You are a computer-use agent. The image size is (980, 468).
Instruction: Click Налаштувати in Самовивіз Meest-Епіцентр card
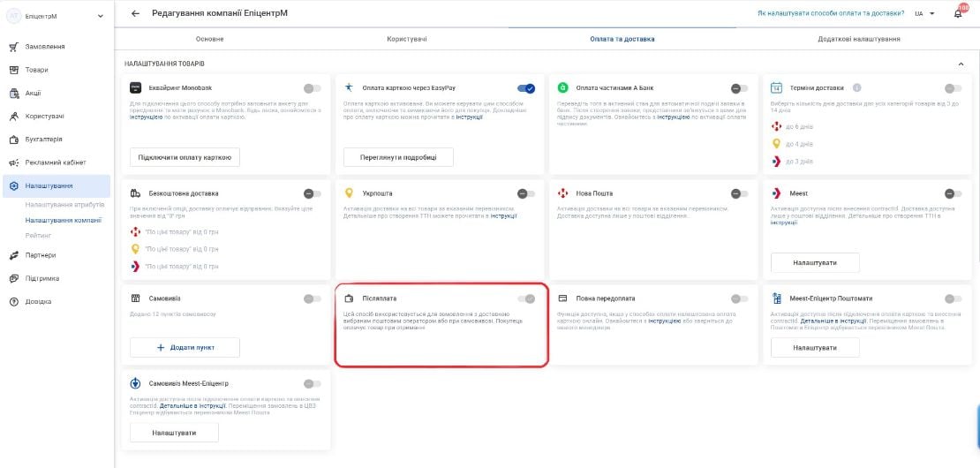[175, 433]
